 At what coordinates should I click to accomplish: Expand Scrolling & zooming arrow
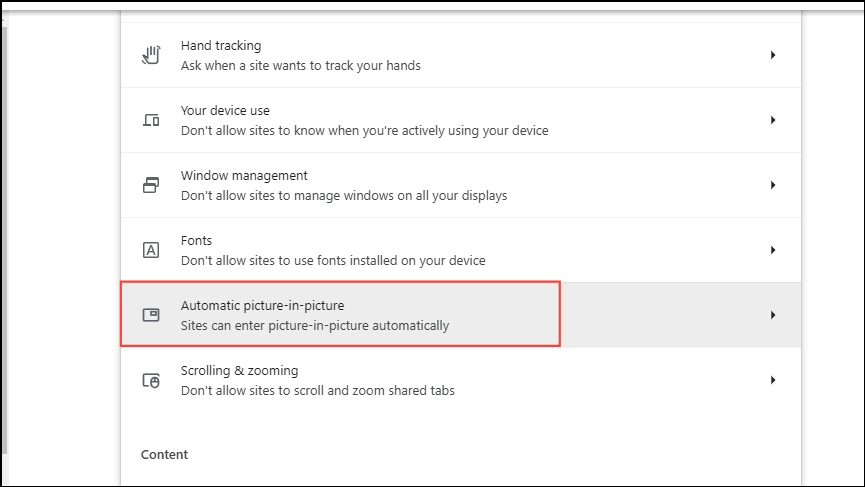[773, 380]
